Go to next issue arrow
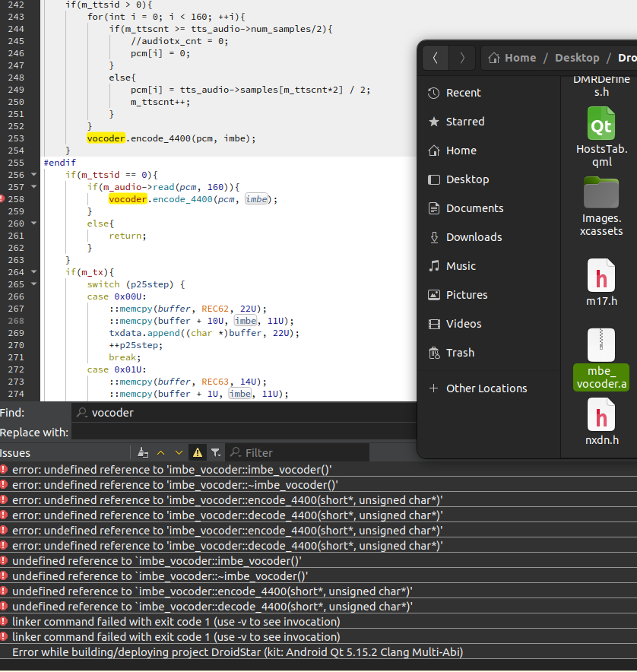This screenshot has height=672, width=637. click(179, 452)
